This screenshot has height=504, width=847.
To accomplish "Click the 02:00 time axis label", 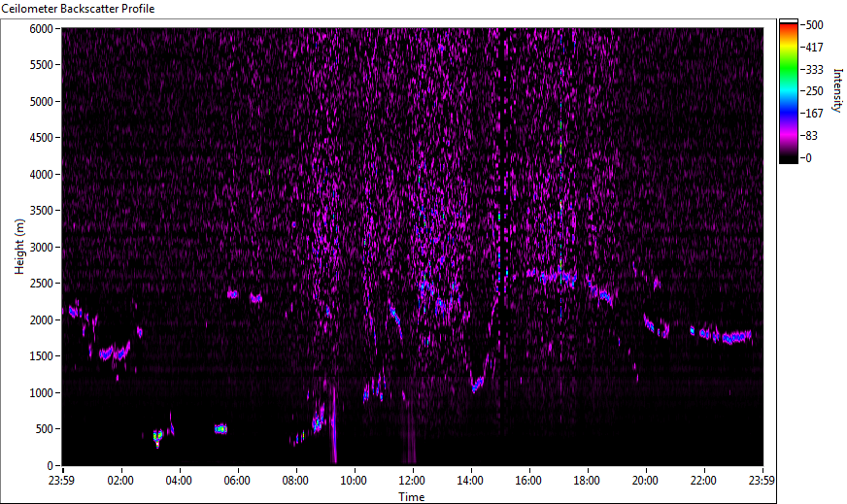I will tap(119, 481).
